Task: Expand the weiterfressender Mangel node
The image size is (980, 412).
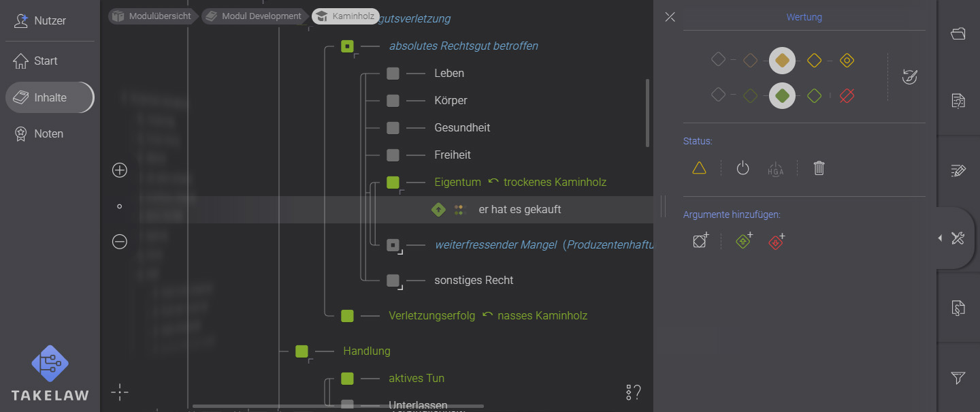Action: [393, 244]
